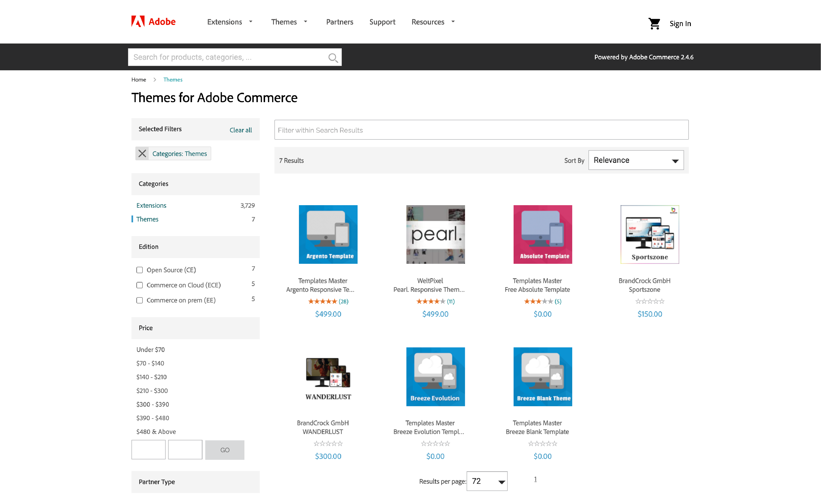Click the Adobe logo
The height and width of the screenshot is (504, 821).
153,22
